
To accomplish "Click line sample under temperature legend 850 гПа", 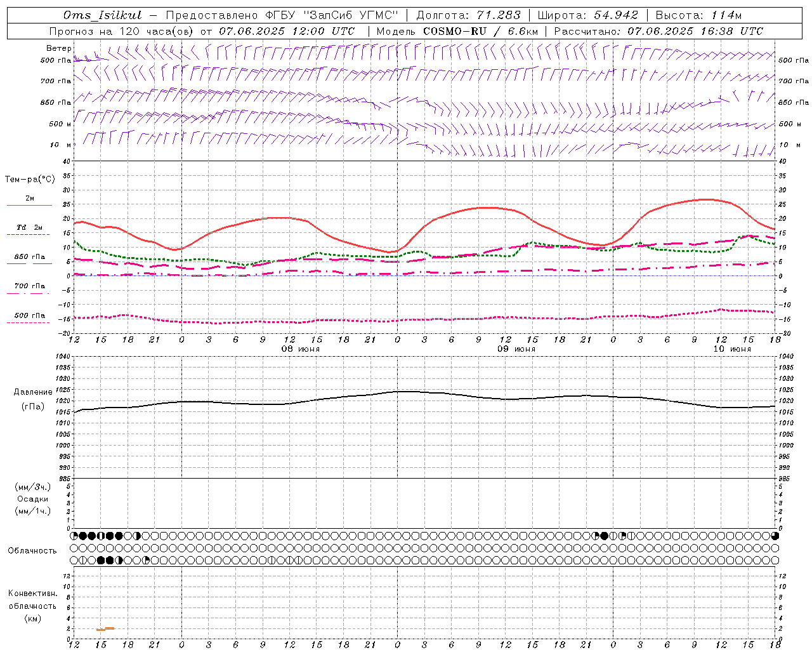I will pyautogui.click(x=29, y=263).
